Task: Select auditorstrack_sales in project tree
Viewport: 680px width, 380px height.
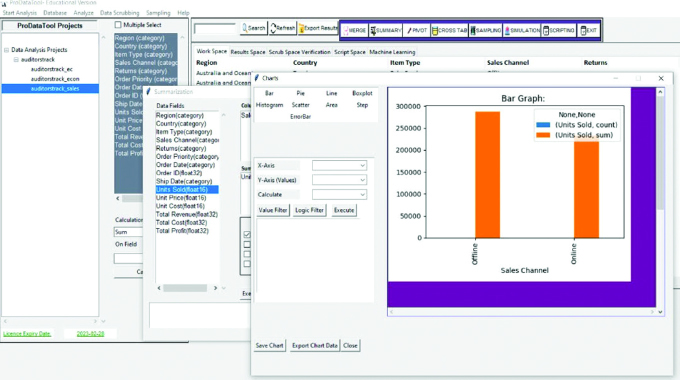Action: (x=55, y=88)
